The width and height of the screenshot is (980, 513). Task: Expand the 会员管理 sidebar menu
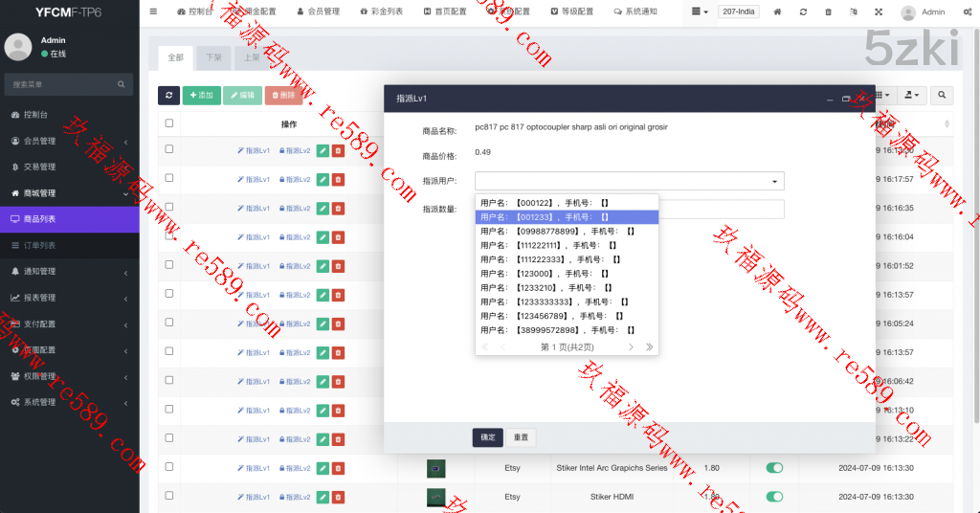click(69, 141)
